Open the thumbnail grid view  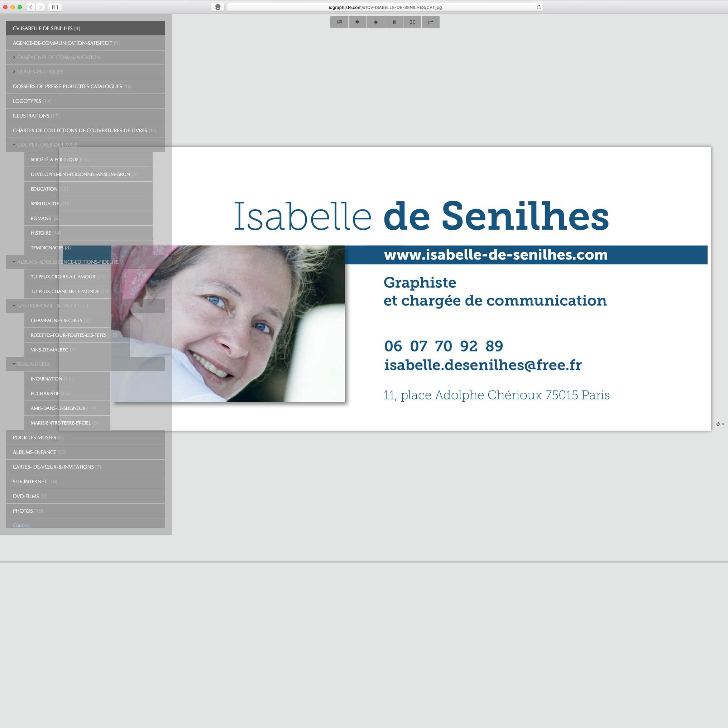click(x=339, y=22)
